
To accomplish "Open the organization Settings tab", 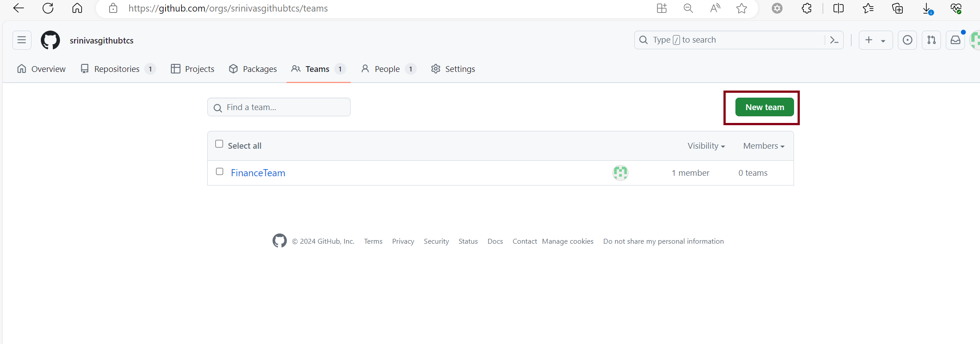I will click(x=453, y=69).
